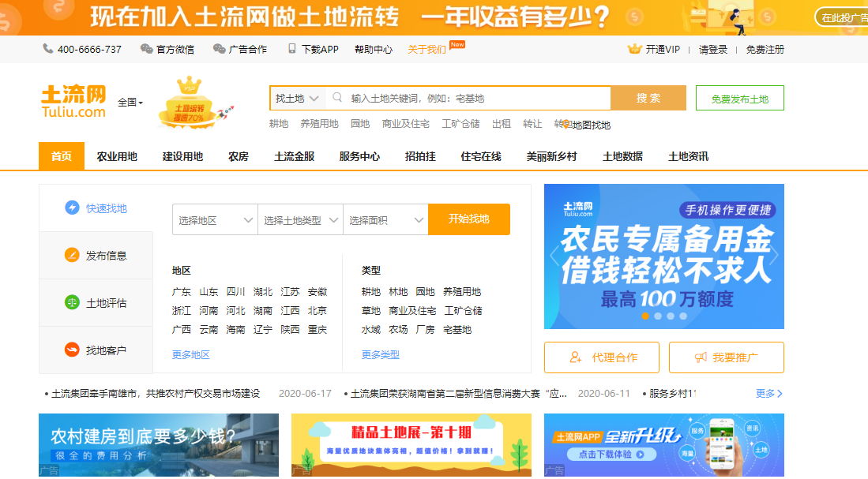The height and width of the screenshot is (479, 868).
Task: Open the 美丽新乡村 navigation tab
Action: pyautogui.click(x=551, y=156)
